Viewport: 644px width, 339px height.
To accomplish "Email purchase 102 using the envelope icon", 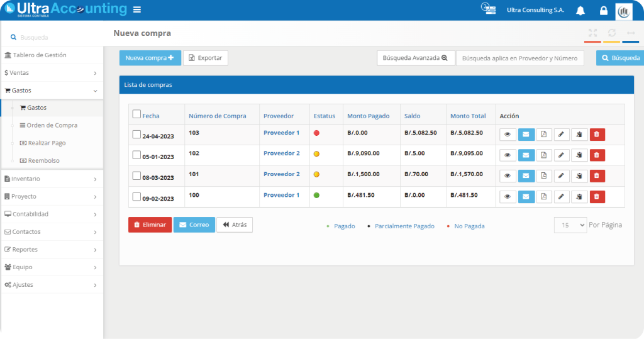I will click(526, 155).
